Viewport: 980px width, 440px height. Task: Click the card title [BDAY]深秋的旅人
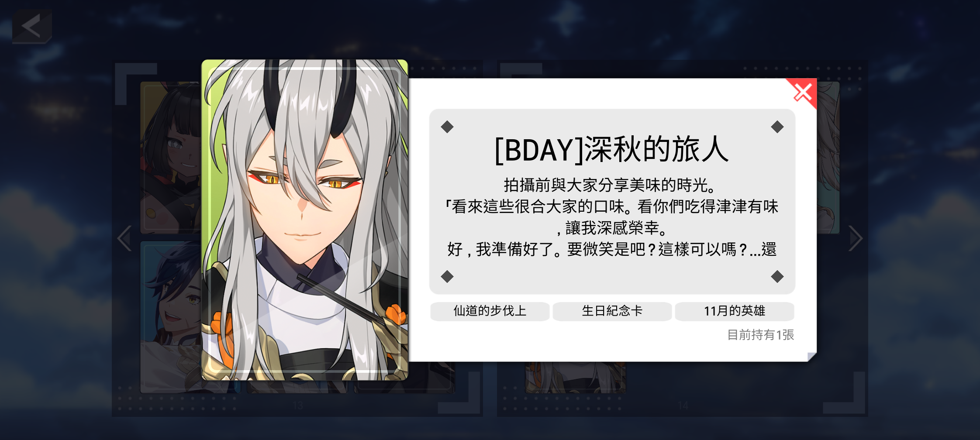612,150
